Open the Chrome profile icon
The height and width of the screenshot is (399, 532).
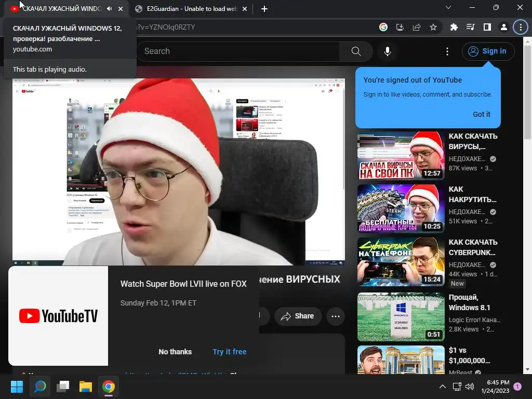(x=504, y=27)
